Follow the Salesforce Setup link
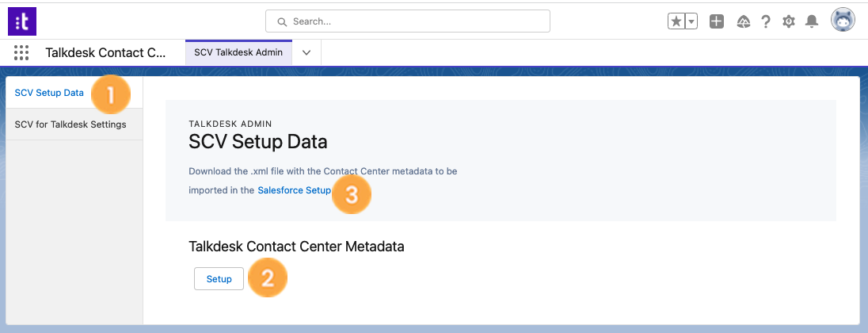Viewport: 868px width, 333px height. (x=294, y=190)
